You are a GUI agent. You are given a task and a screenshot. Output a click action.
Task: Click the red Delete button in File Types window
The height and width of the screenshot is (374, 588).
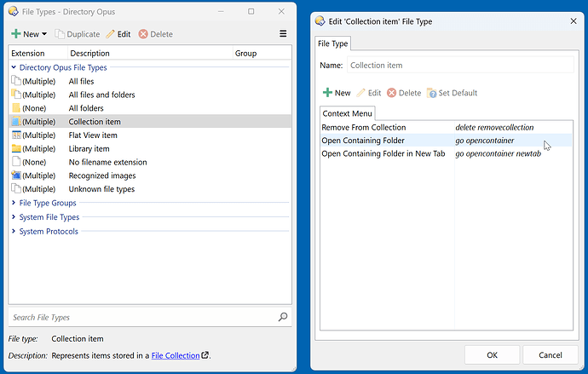[155, 34]
